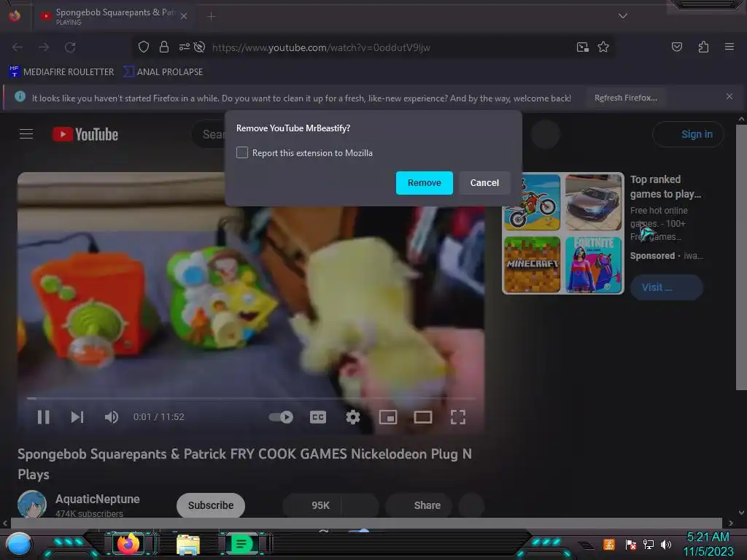This screenshot has width=747, height=560.
Task: Open the Extensions puzzle icon
Action: click(703, 47)
